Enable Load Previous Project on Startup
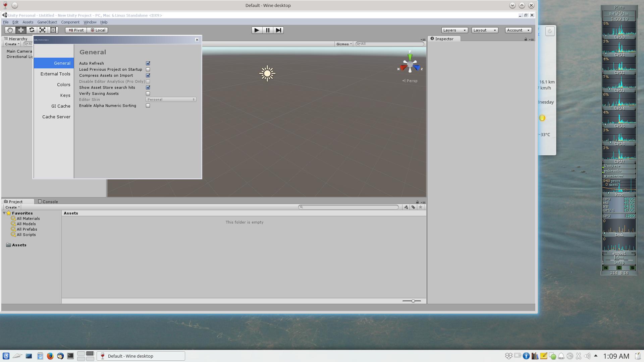This screenshot has height=362, width=644. [148, 69]
